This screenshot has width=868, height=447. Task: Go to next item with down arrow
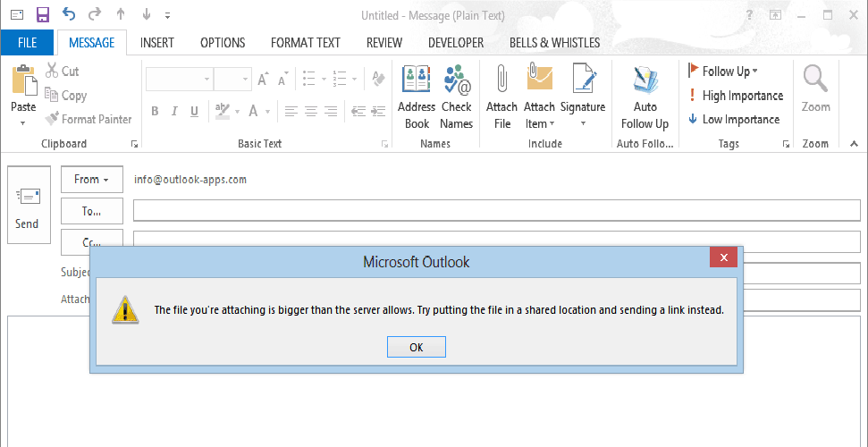pyautogui.click(x=146, y=15)
